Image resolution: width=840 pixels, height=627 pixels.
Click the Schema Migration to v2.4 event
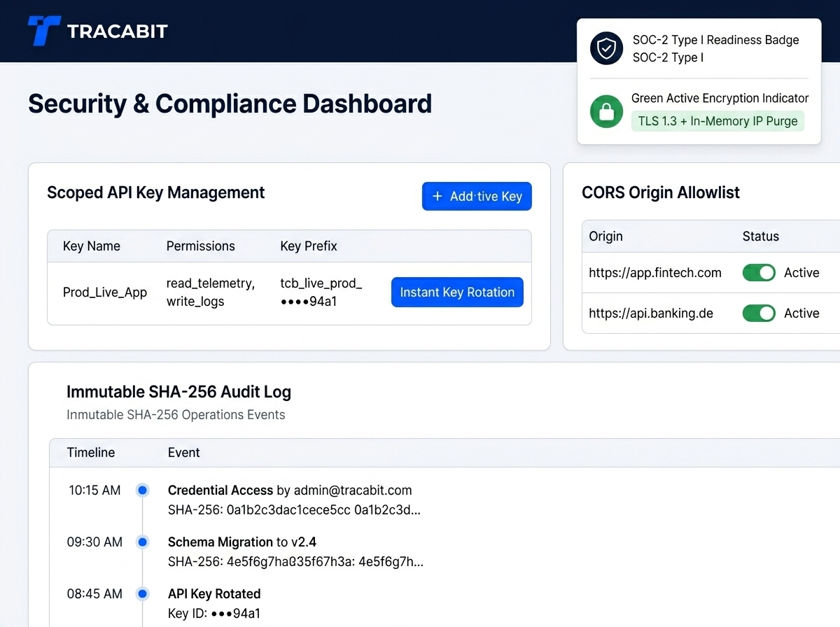[x=242, y=542]
